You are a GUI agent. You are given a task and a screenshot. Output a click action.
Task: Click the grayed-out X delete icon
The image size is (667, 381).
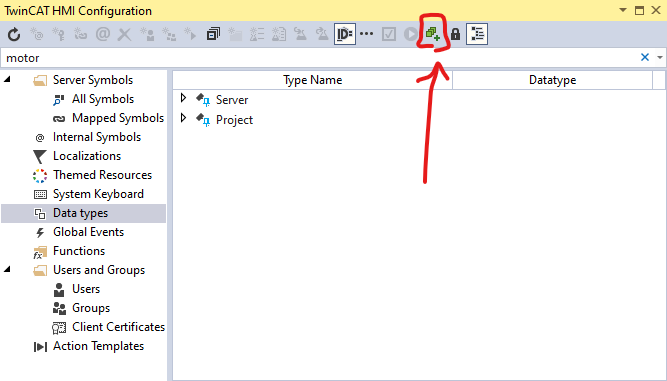(x=125, y=34)
